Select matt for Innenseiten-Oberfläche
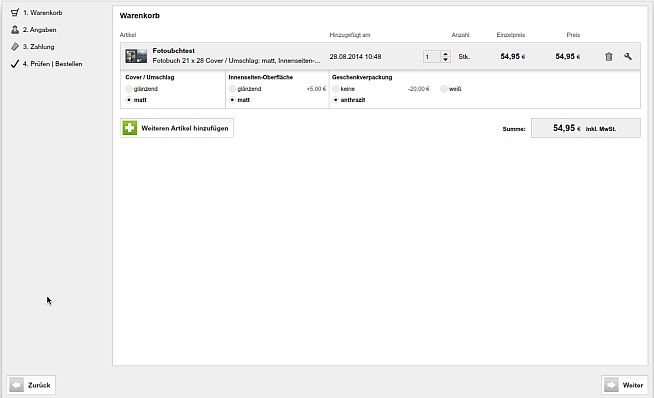Image resolution: width=654 pixels, height=398 pixels. (232, 100)
